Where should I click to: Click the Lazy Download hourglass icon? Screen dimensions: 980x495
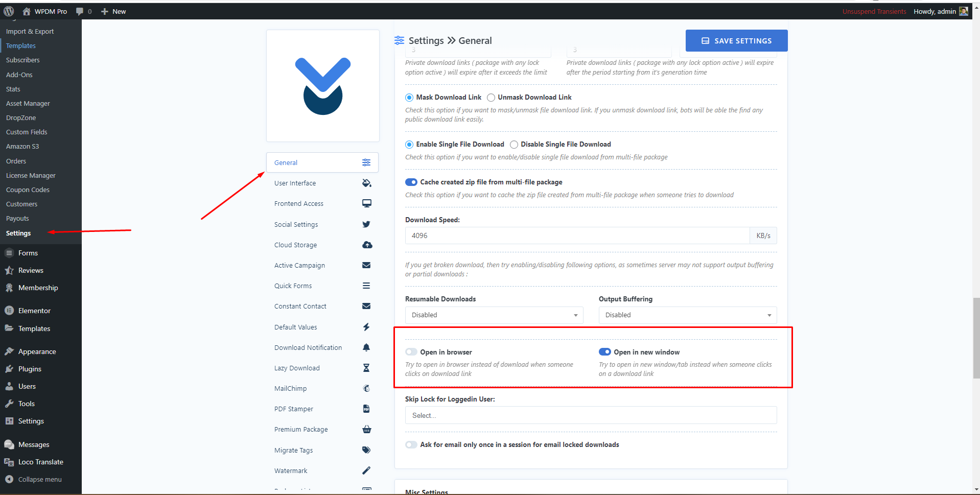click(366, 368)
